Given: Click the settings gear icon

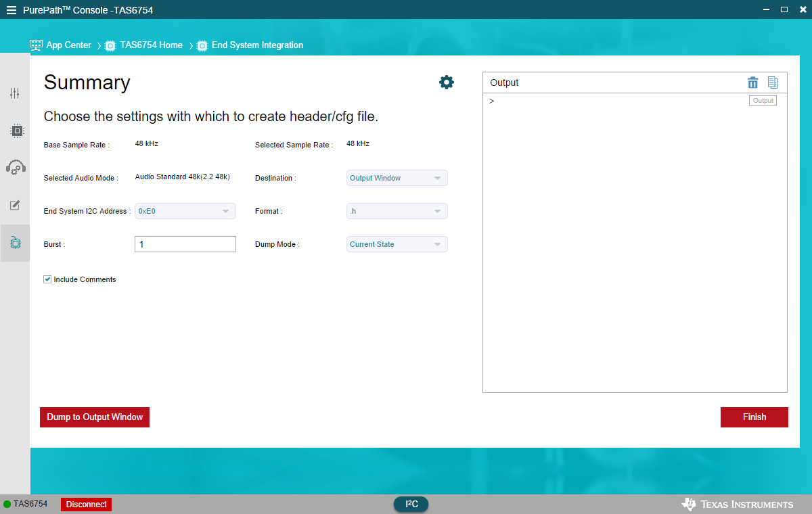Looking at the screenshot, I should tap(447, 83).
